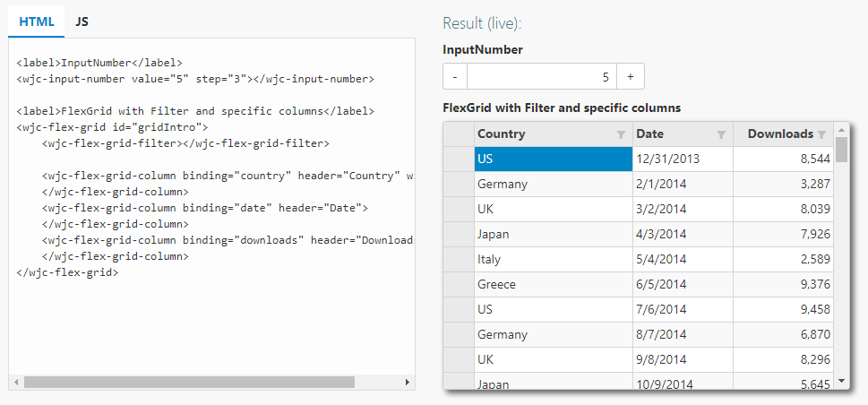Switch to the JS tab
868x405 pixels.
82,21
